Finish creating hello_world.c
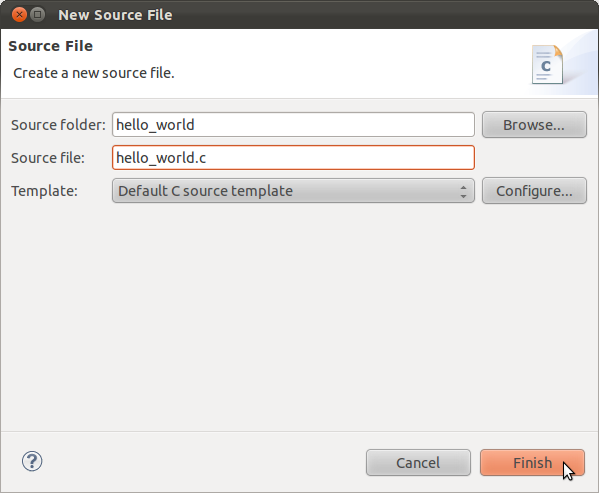The width and height of the screenshot is (599, 493). [532, 462]
